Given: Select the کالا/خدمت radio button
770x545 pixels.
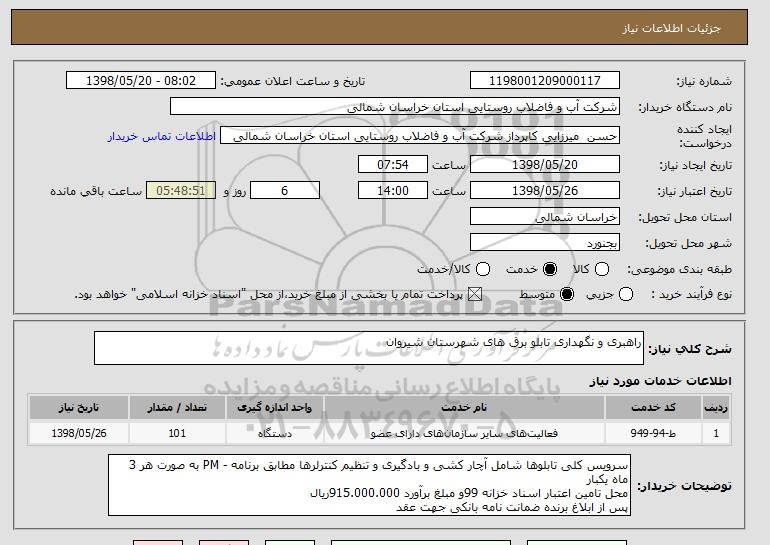Looking at the screenshot, I should 483,269.
